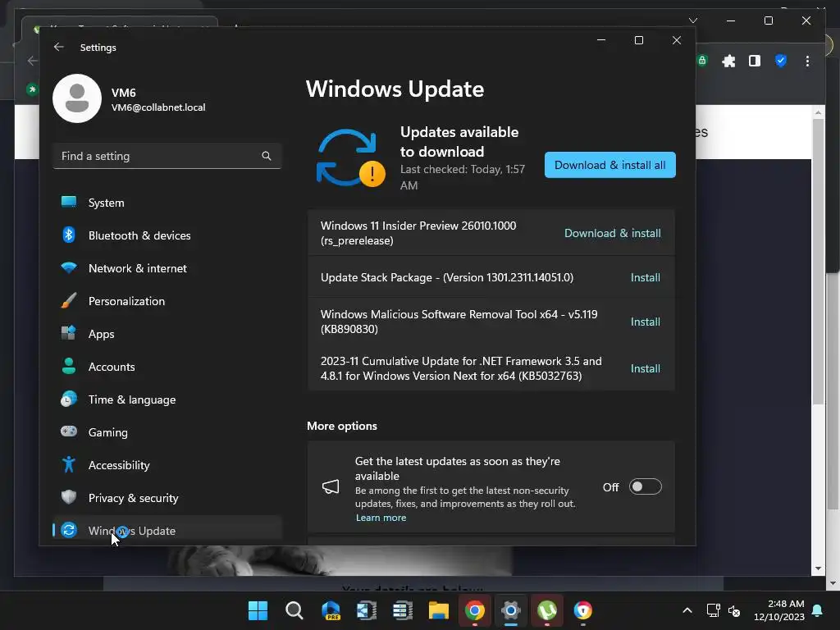840x630 pixels.
Task: Open the Learn more link
Action: coord(381,518)
